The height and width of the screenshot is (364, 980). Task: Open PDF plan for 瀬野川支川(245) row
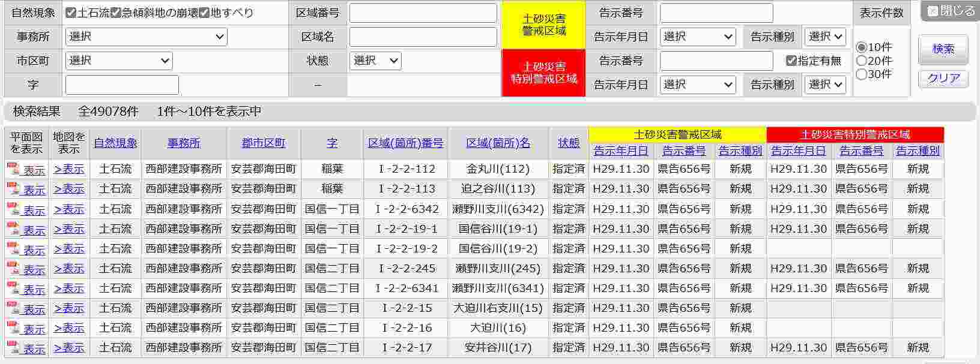pyautogui.click(x=26, y=269)
